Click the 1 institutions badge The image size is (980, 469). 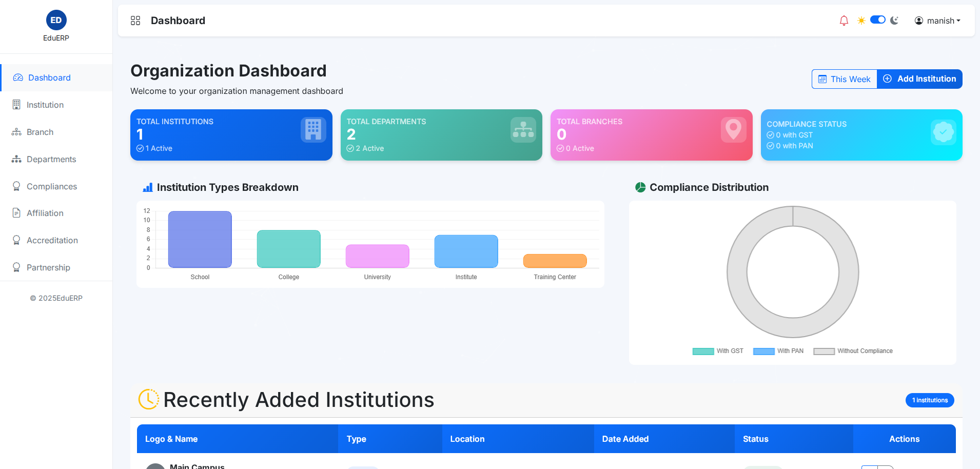tap(929, 400)
